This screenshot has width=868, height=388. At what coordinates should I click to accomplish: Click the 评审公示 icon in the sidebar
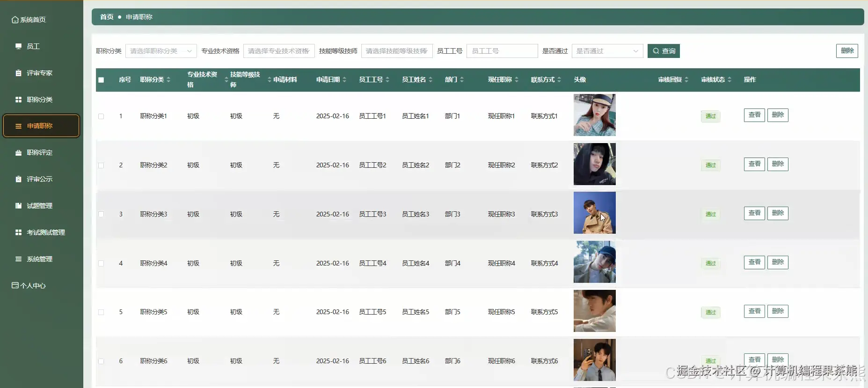click(18, 179)
